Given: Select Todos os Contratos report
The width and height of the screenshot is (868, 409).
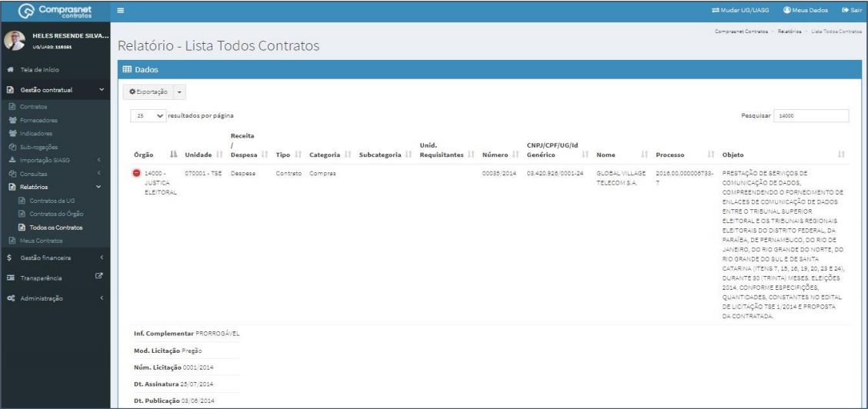Looking at the screenshot, I should (x=55, y=227).
